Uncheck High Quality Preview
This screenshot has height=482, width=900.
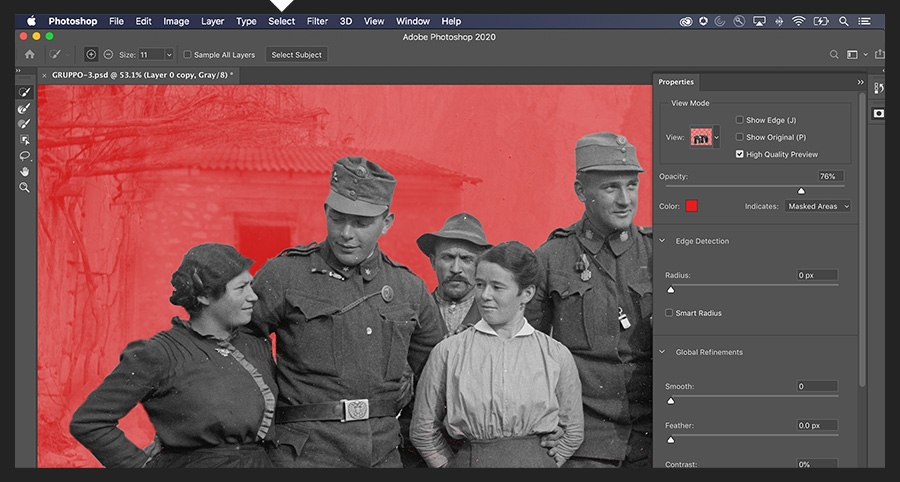pos(740,154)
